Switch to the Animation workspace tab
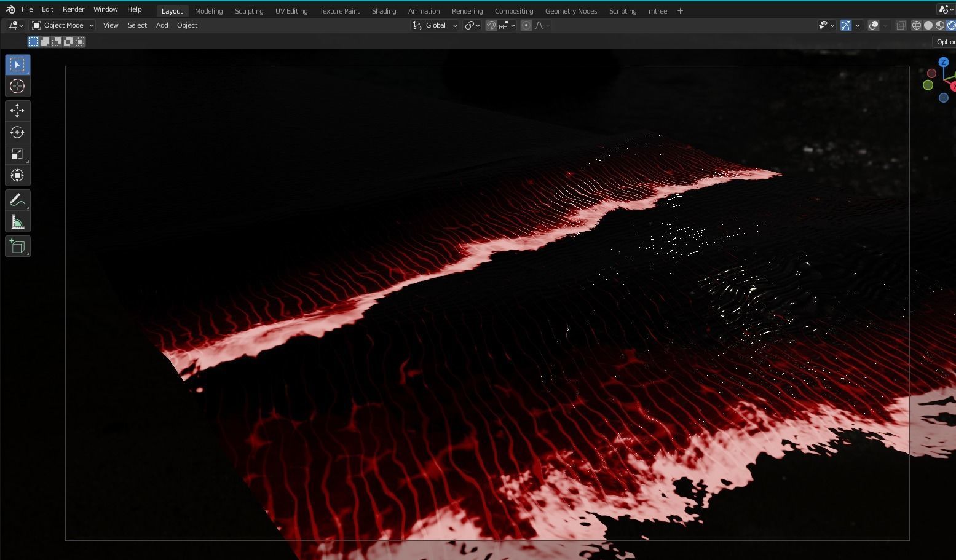 [424, 11]
